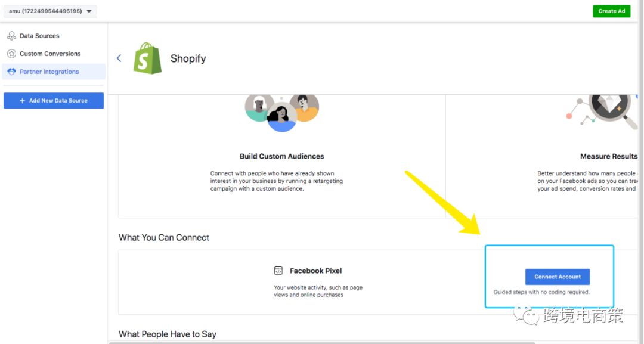Click the Facebook Pixel code icon
644x344 pixels.
click(278, 271)
